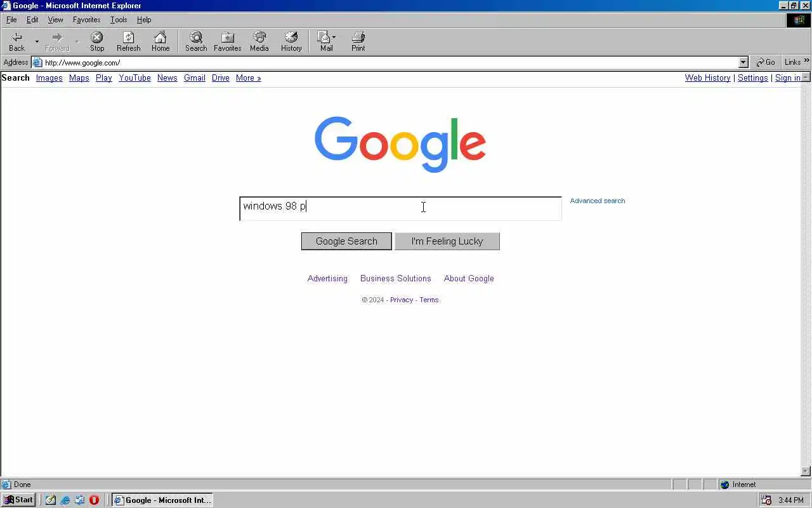Viewport: 812px width, 508px height.
Task: Open the Business Solutions link
Action: 395,278
